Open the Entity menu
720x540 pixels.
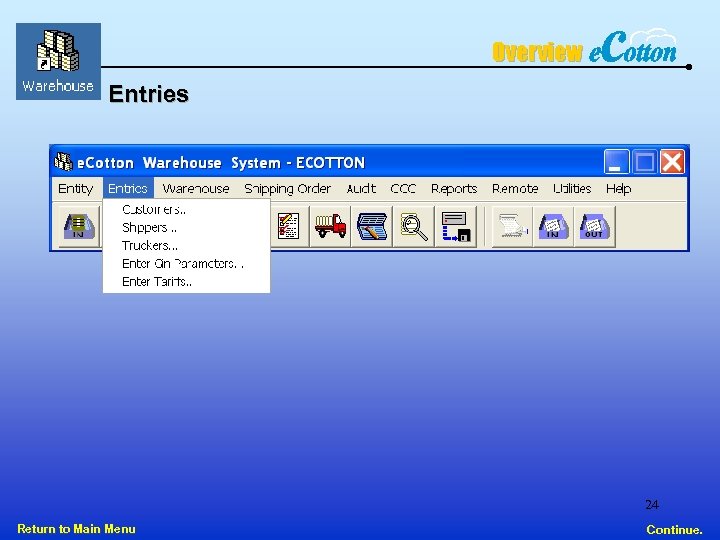coord(76,189)
